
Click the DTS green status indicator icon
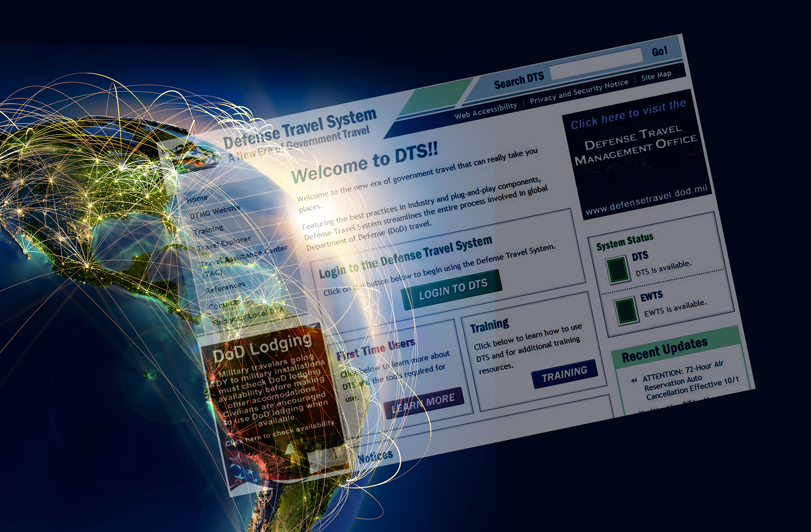tap(617, 269)
